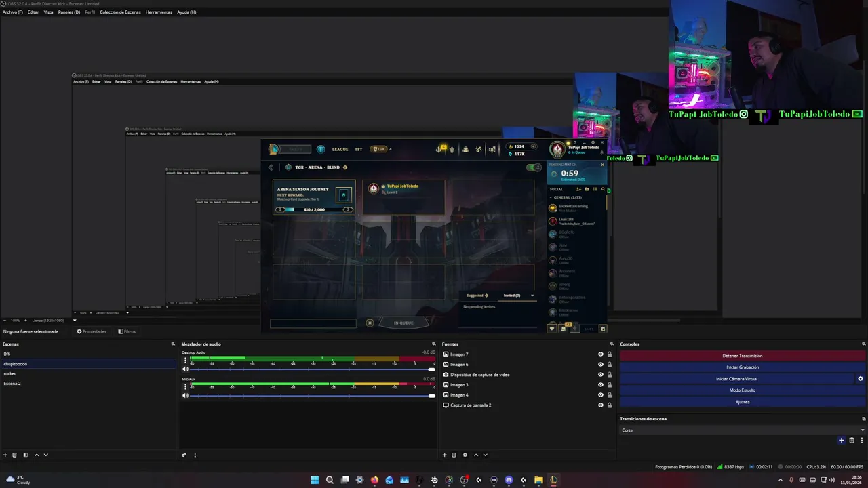The image size is (868, 488).
Task: Open the Herramientas menu
Action: tap(159, 12)
